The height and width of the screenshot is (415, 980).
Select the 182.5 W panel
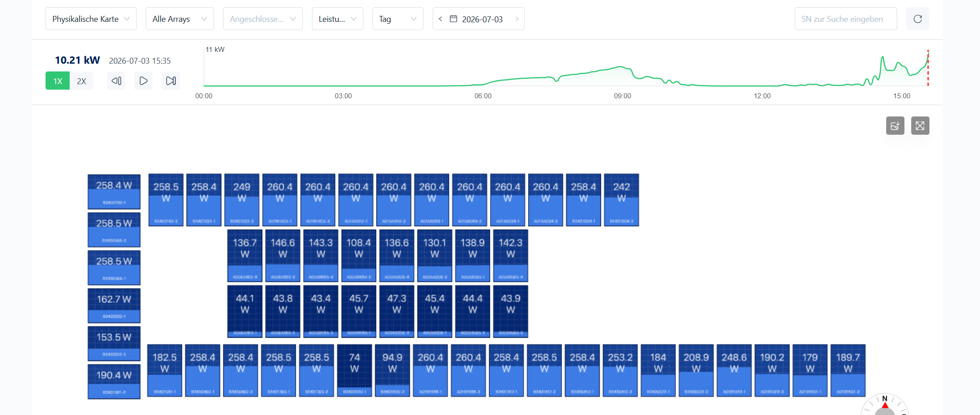coord(165,370)
